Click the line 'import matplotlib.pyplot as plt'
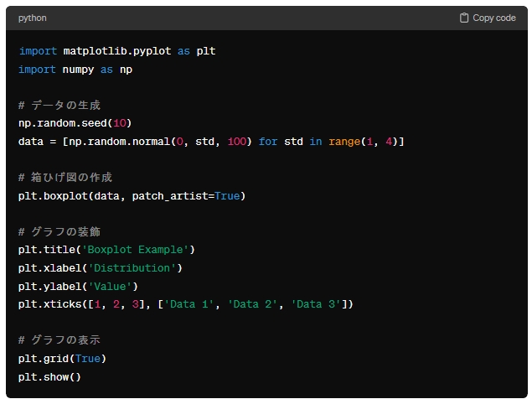 (x=117, y=51)
